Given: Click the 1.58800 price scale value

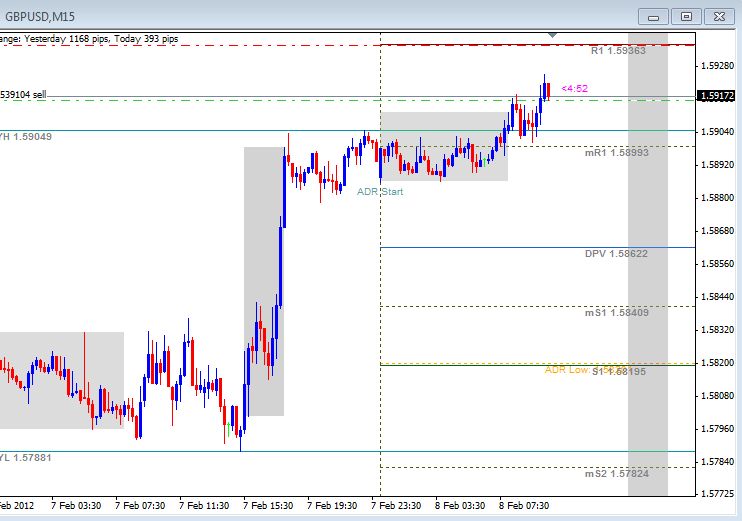Looking at the screenshot, I should pos(717,197).
